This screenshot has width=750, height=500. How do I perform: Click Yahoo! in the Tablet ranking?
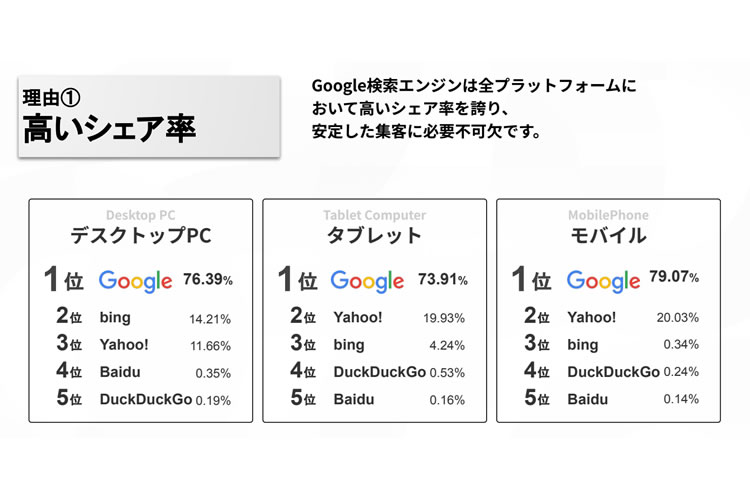[x=358, y=318]
